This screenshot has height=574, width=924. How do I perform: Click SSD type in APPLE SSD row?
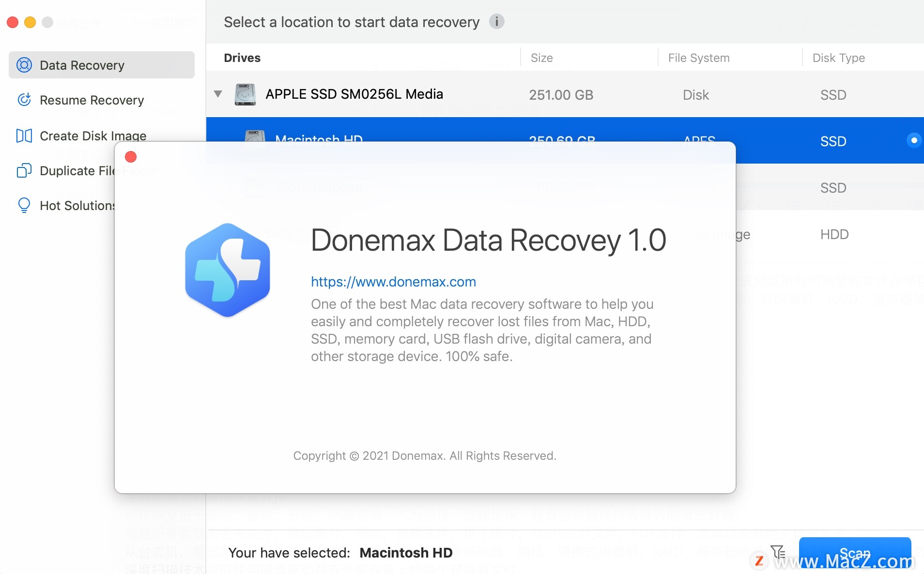833,95
